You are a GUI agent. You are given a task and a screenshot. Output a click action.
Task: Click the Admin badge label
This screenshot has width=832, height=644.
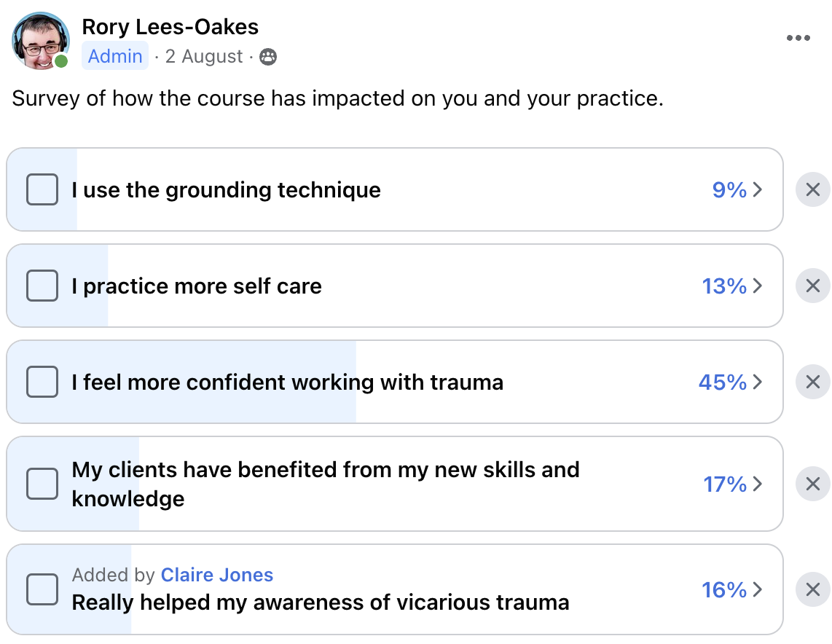[115, 57]
